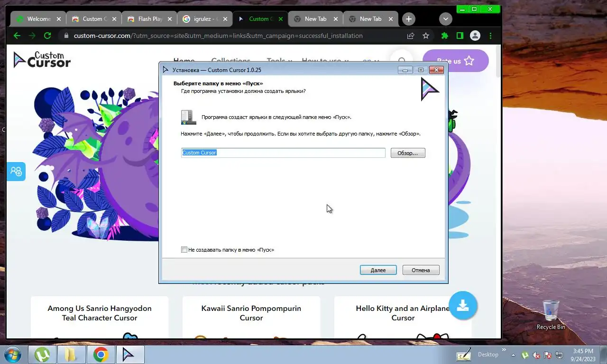
Task: Click the purple Rate us button
Action: (x=455, y=61)
